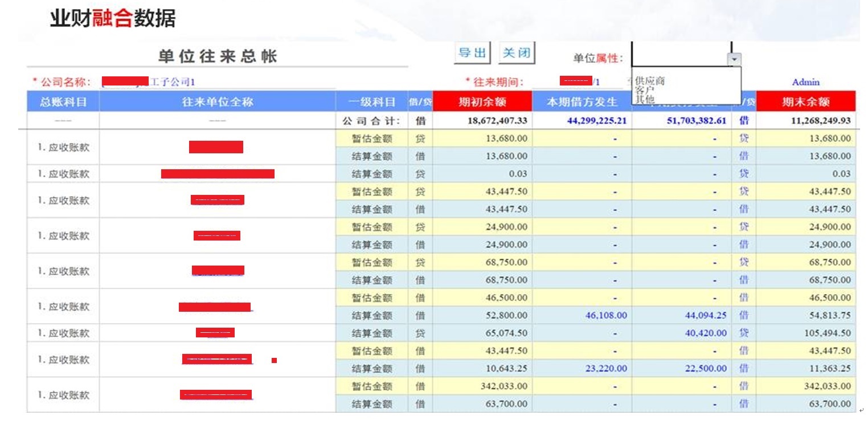
Task: Open the 40,420.00 credit amount link
Action: click(x=706, y=333)
